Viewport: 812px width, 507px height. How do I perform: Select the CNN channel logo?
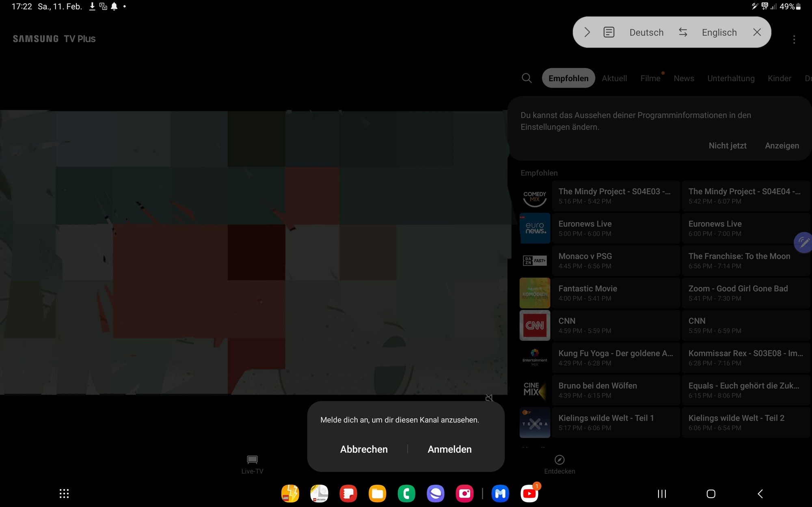(535, 326)
